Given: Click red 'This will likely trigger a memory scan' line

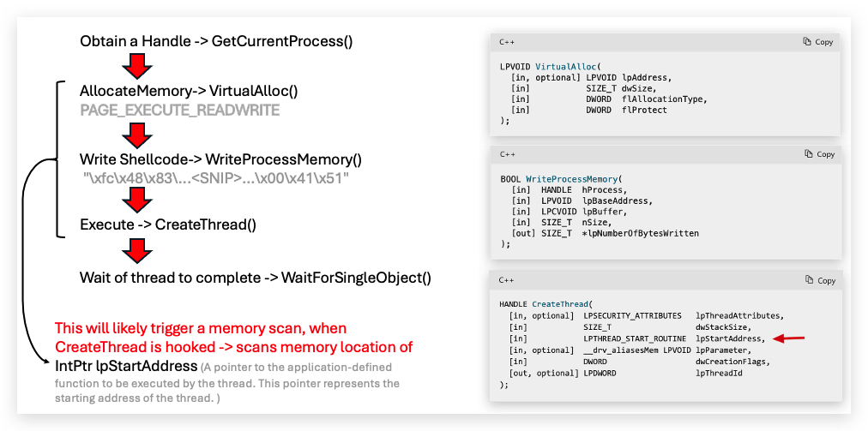Looking at the screenshot, I should pyautogui.click(x=201, y=328).
